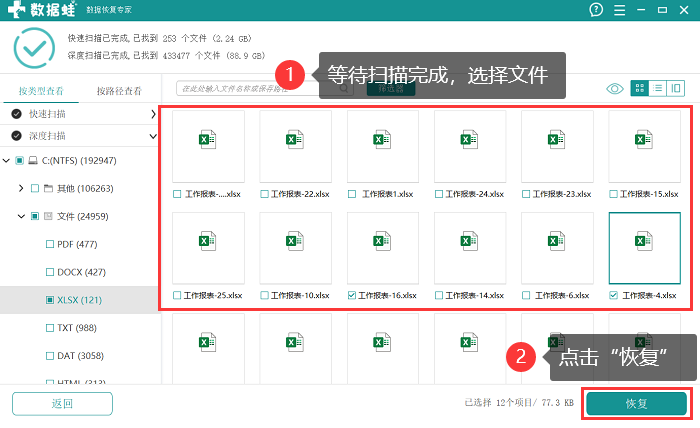This screenshot has width=700, height=428.
Task: Check the box for 工作报表-24.xlsx
Action: (439, 194)
